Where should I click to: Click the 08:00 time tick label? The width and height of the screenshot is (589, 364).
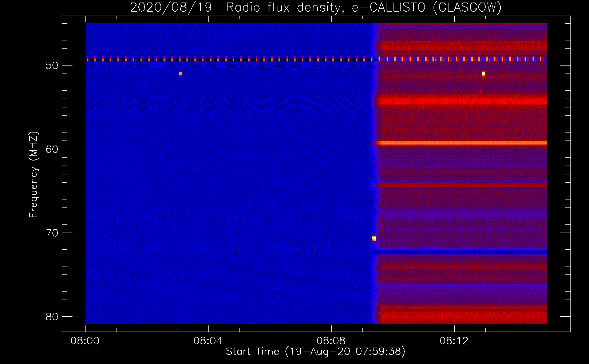tap(85, 341)
